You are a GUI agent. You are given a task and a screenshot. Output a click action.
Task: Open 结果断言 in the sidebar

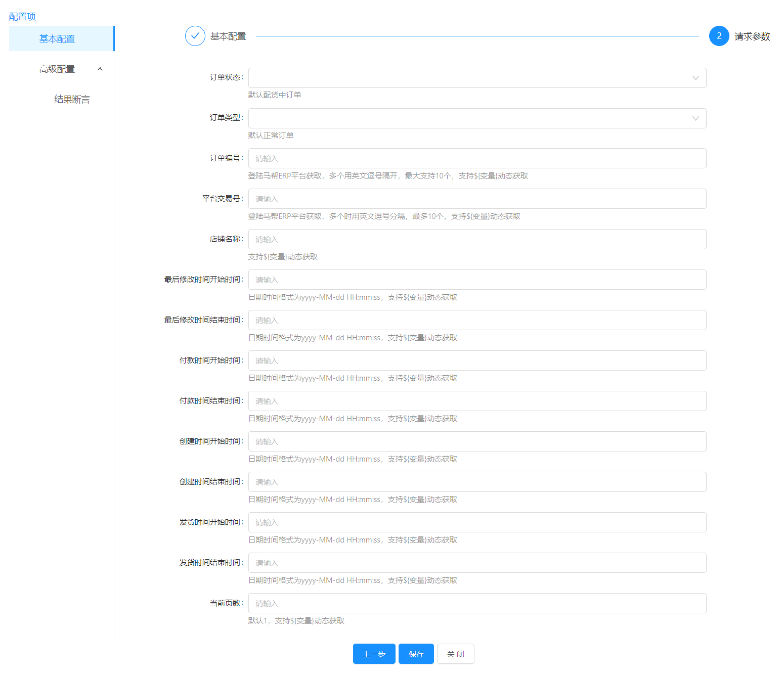click(72, 100)
